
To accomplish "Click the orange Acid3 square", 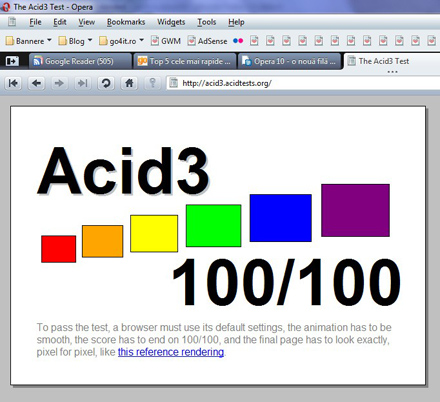I will coord(103,241).
